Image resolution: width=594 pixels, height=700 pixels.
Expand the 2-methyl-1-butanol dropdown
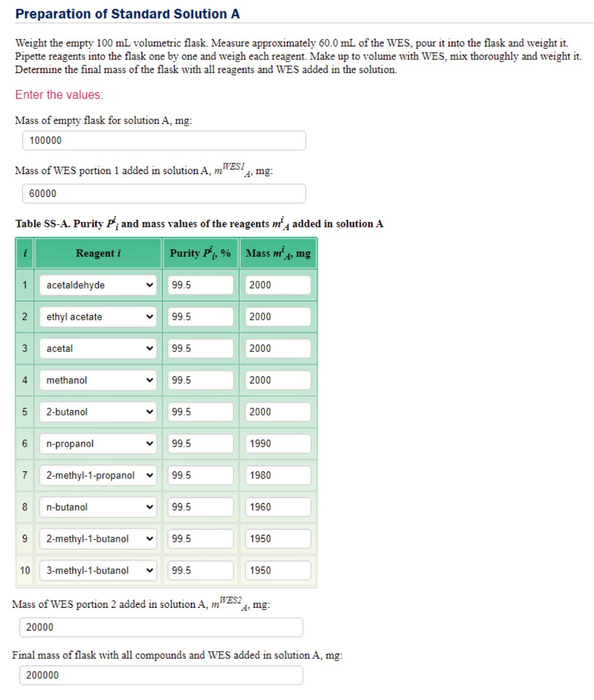98,539
